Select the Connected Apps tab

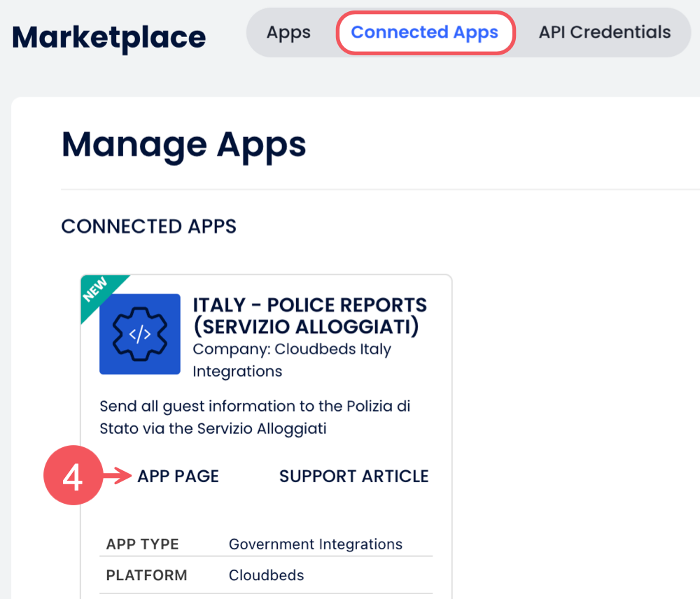(x=425, y=32)
